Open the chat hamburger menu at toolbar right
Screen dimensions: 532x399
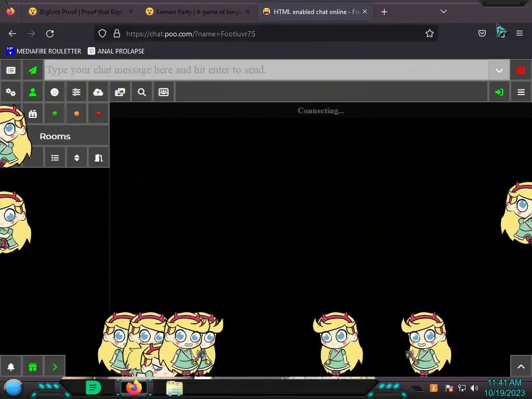pos(521,92)
